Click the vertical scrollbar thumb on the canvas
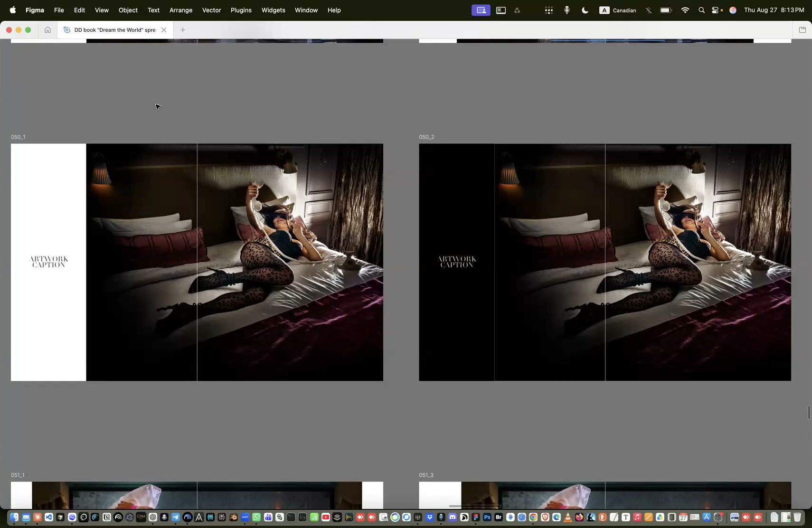 pos(809,413)
